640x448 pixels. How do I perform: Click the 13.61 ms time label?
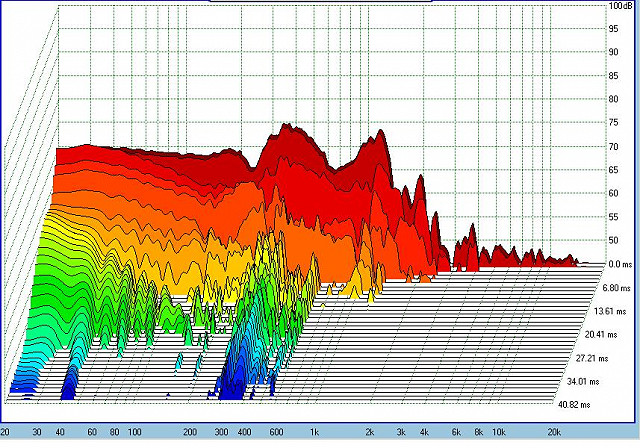pos(610,311)
